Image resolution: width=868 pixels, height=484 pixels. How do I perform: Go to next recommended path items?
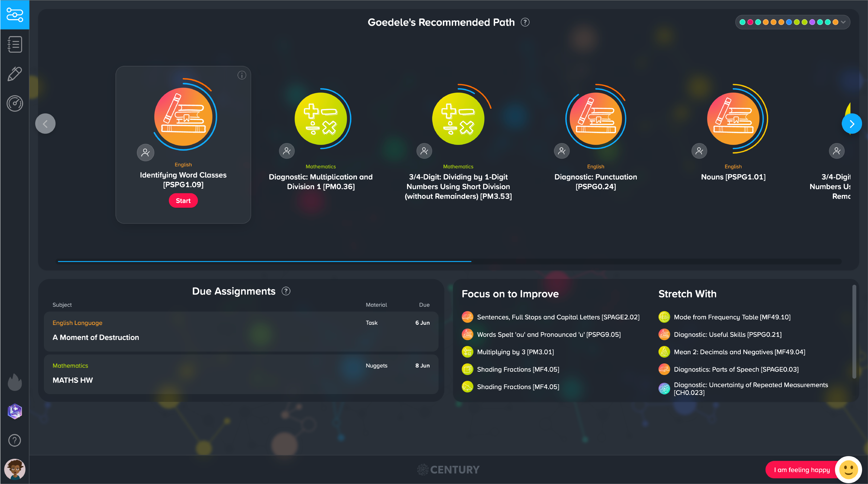852,124
